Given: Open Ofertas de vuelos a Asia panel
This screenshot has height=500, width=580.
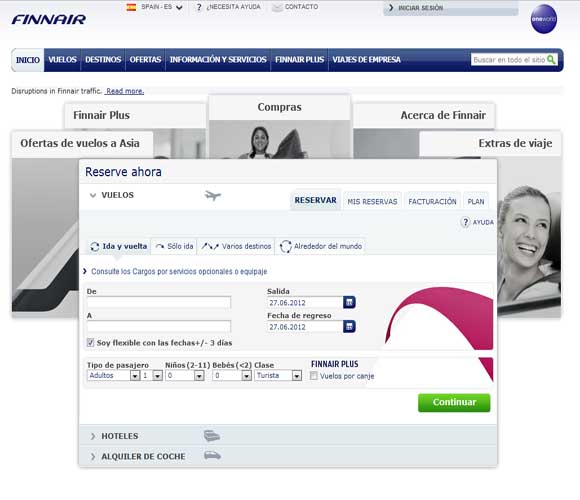Looking at the screenshot, I should pyautogui.click(x=82, y=143).
